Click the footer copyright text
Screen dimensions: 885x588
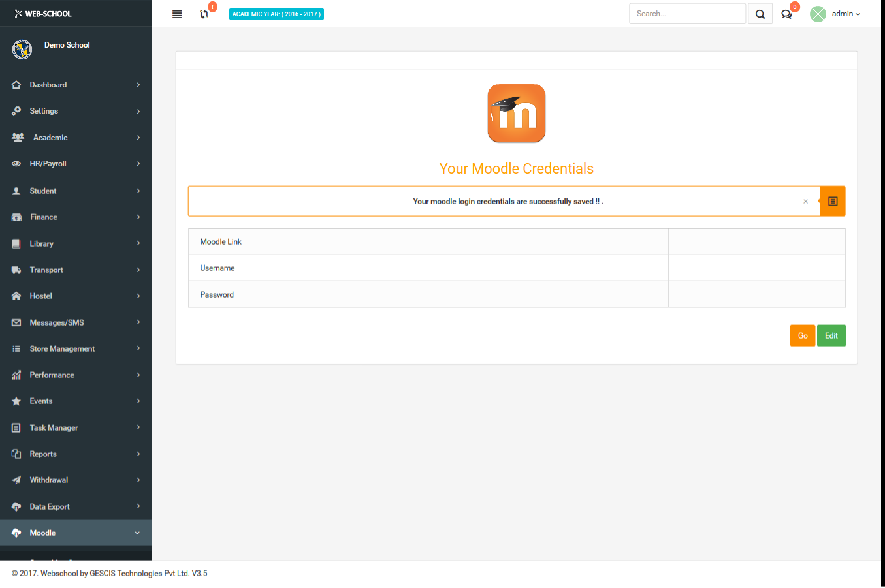pyautogui.click(x=110, y=574)
